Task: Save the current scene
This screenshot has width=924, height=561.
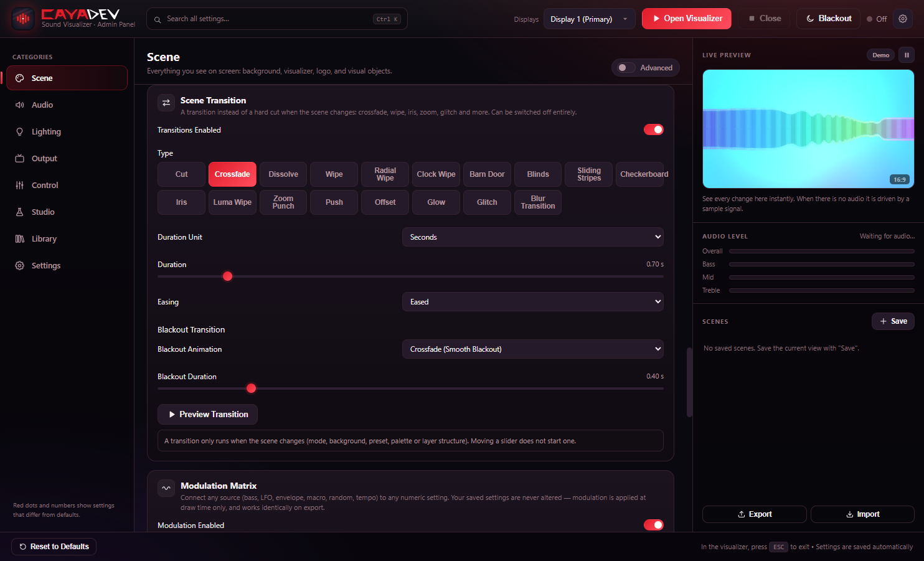Action: [893, 321]
